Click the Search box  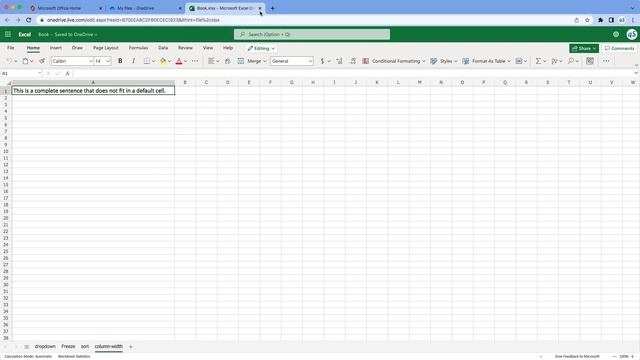(x=312, y=34)
